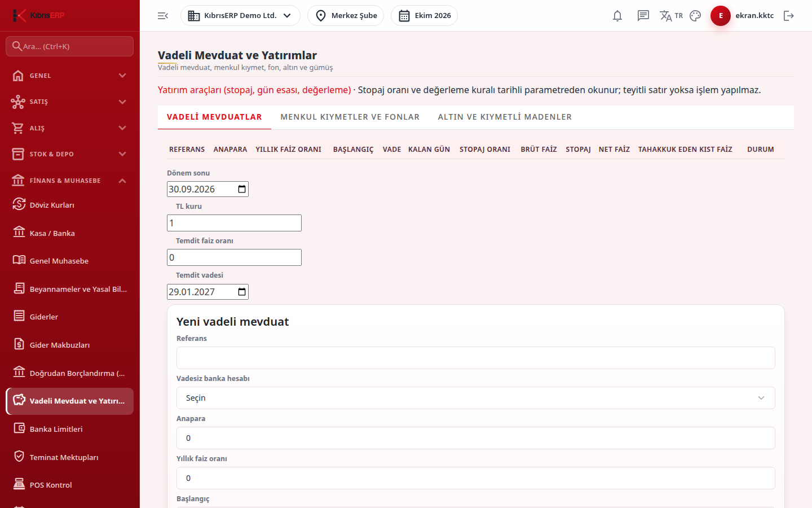Open Döviz Kurları in the sidebar
This screenshot has height=508, width=812.
(70, 205)
